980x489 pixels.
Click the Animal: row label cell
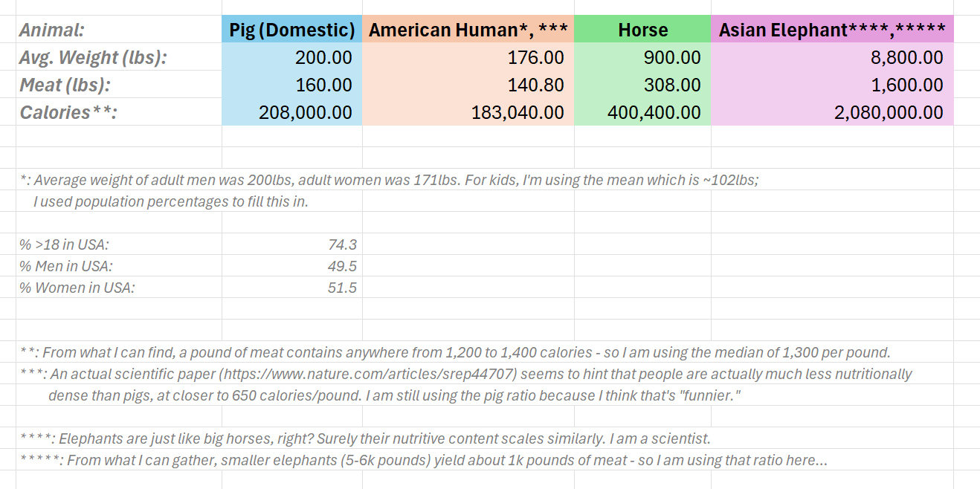[119, 30]
